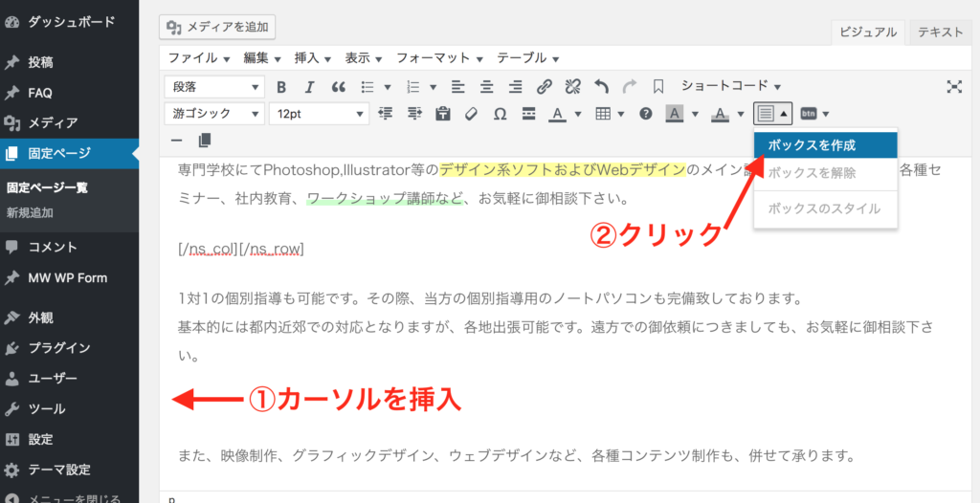
Task: Open the 游ゴシック font family dropdown
Action: click(214, 114)
